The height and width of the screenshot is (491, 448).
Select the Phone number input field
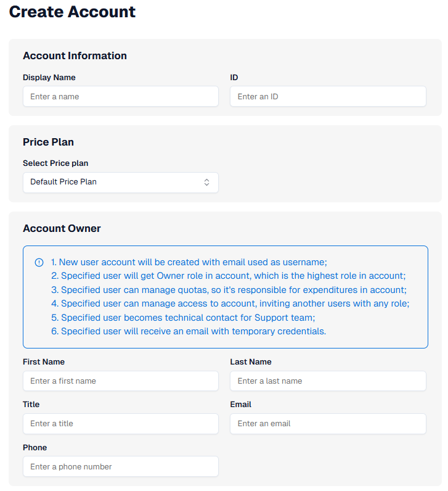[121, 466]
